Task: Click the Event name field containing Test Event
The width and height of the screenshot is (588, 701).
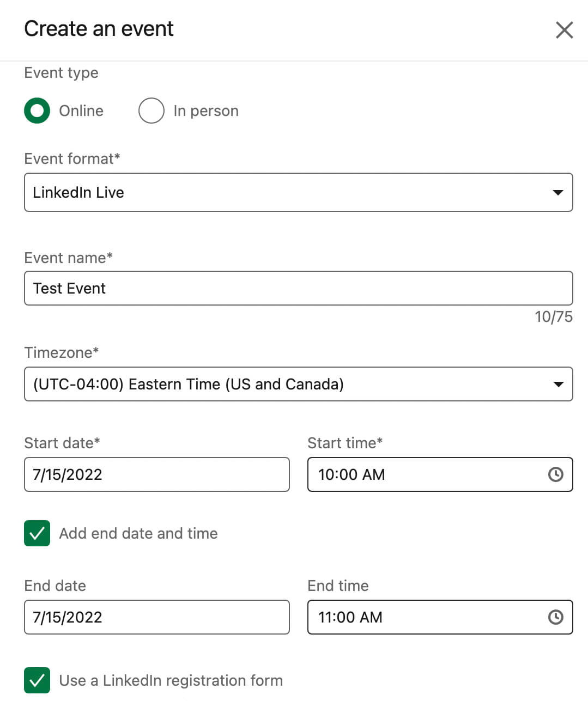Action: coord(299,288)
